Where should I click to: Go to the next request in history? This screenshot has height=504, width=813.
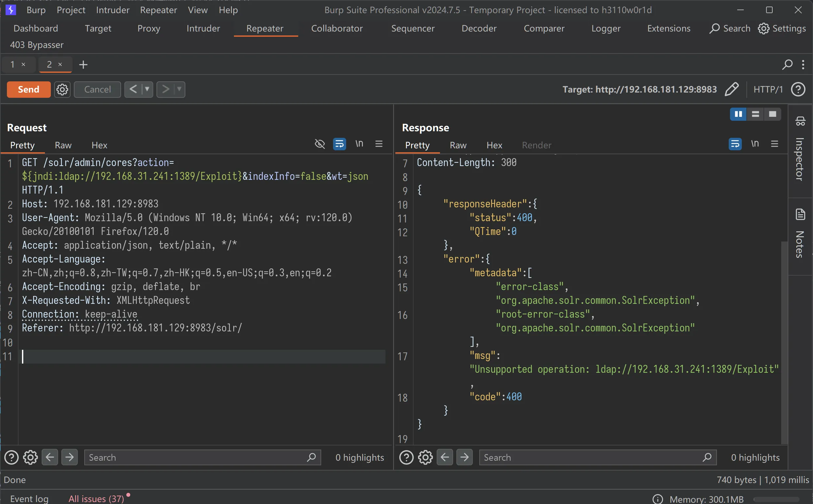165,89
